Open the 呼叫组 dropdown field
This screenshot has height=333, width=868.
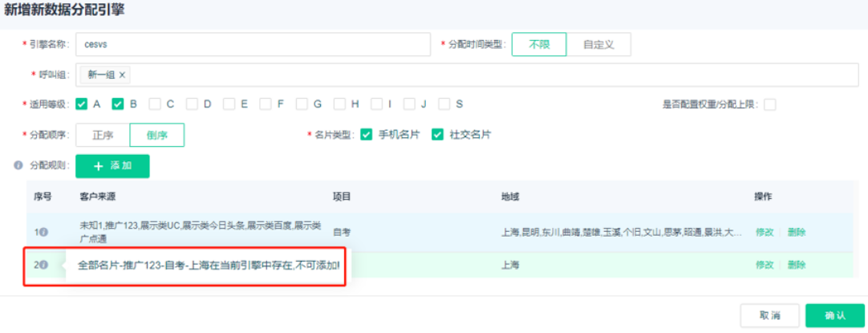[481, 75]
